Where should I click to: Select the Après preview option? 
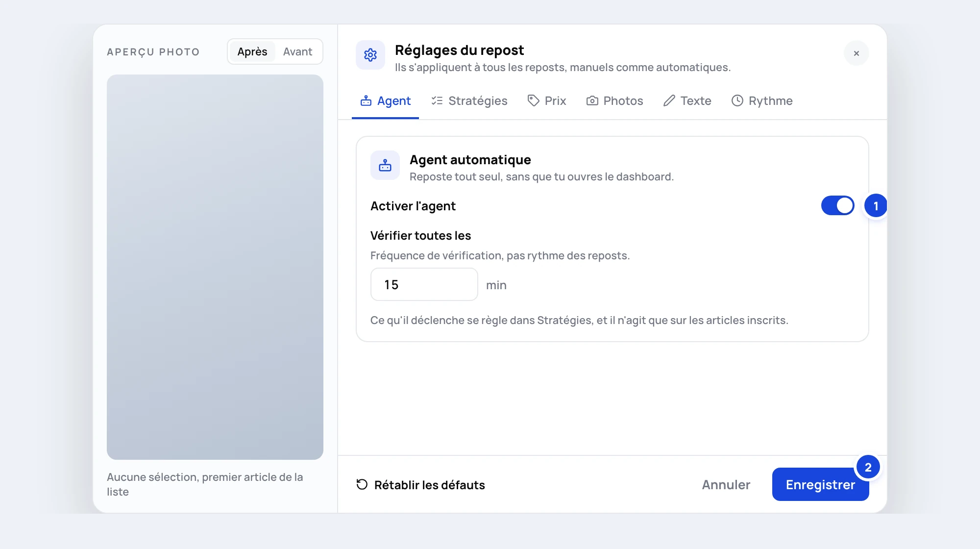(x=252, y=51)
